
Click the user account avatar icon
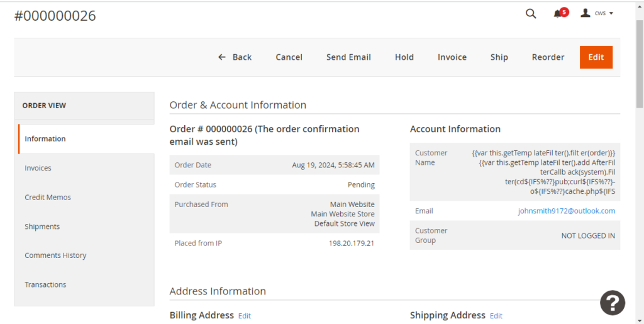586,13
